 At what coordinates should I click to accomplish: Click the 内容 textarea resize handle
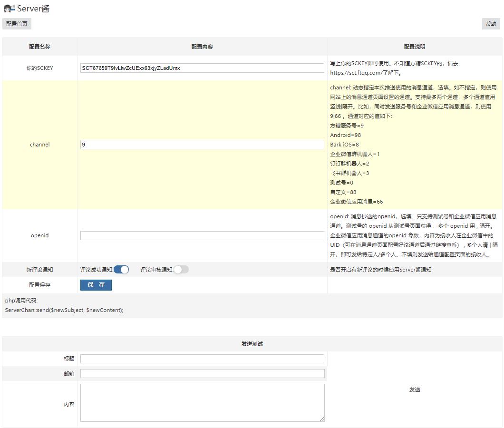pyautogui.click(x=322, y=419)
